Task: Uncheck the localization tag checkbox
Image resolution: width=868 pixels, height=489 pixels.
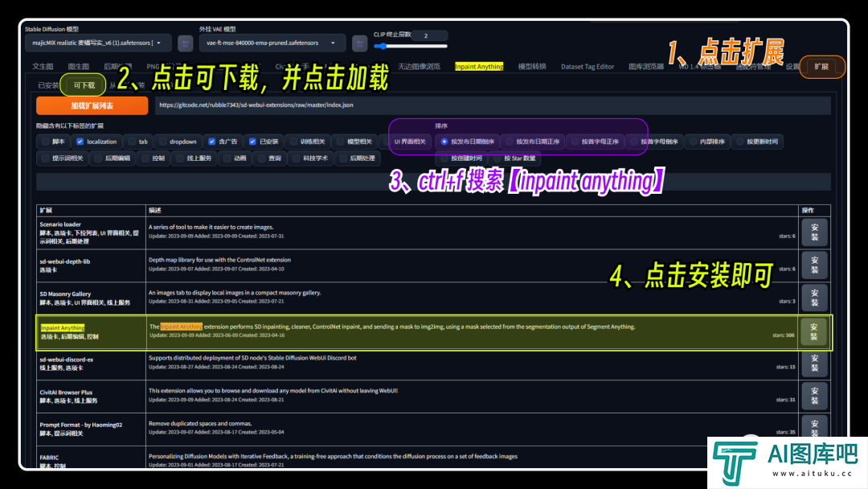Action: (80, 142)
